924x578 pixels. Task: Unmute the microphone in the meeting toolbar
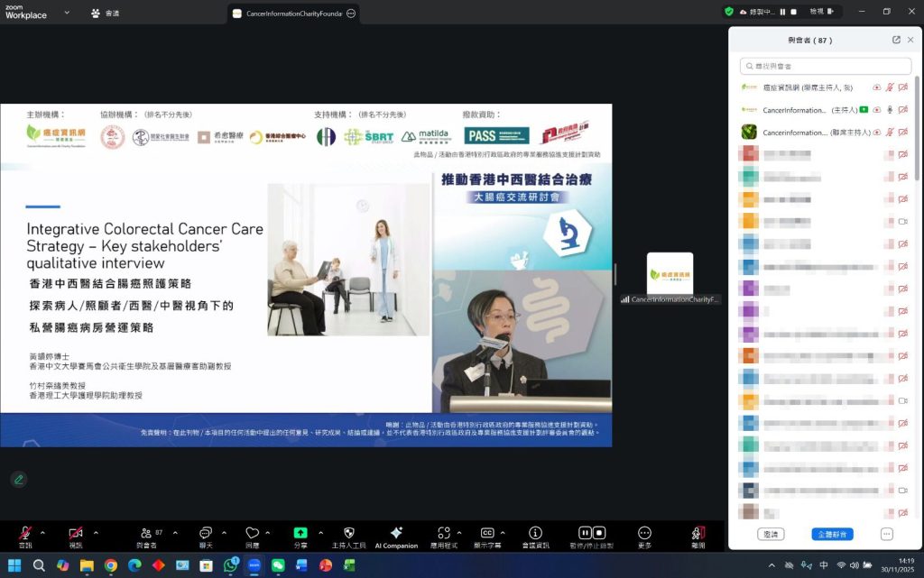pos(25,534)
